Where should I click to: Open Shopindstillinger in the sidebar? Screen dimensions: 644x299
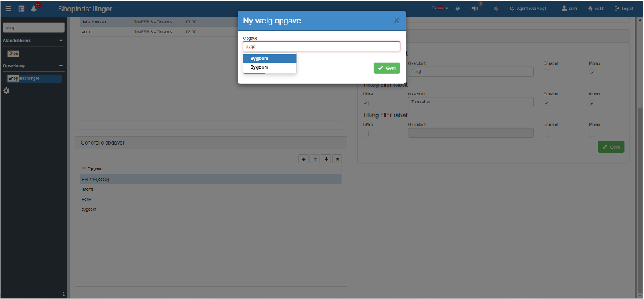(x=35, y=78)
